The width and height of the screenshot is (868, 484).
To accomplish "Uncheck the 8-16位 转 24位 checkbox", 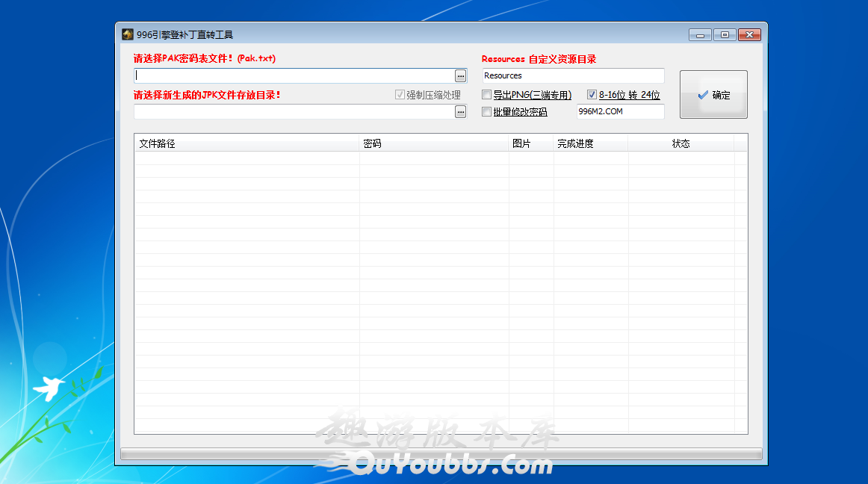I will [x=592, y=95].
